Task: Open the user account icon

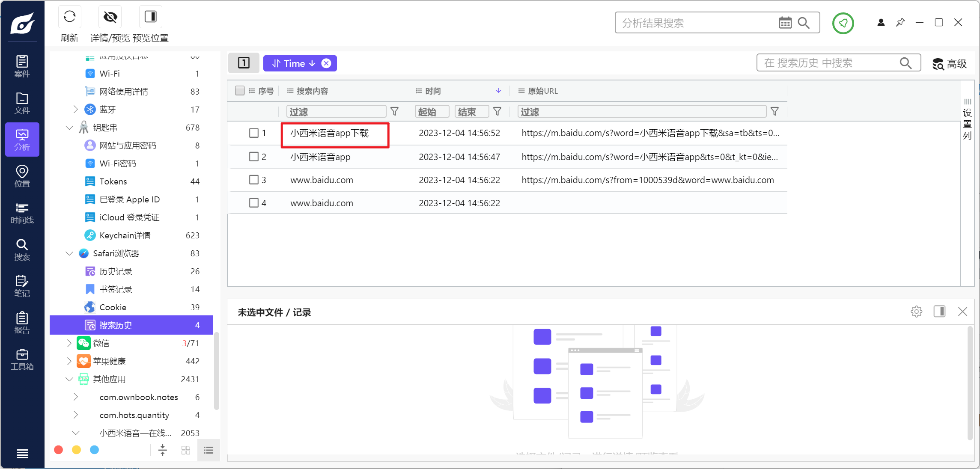Action: tap(881, 23)
